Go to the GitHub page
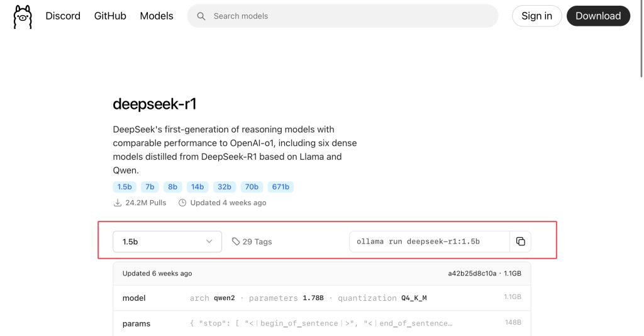The image size is (644, 336). point(110,16)
